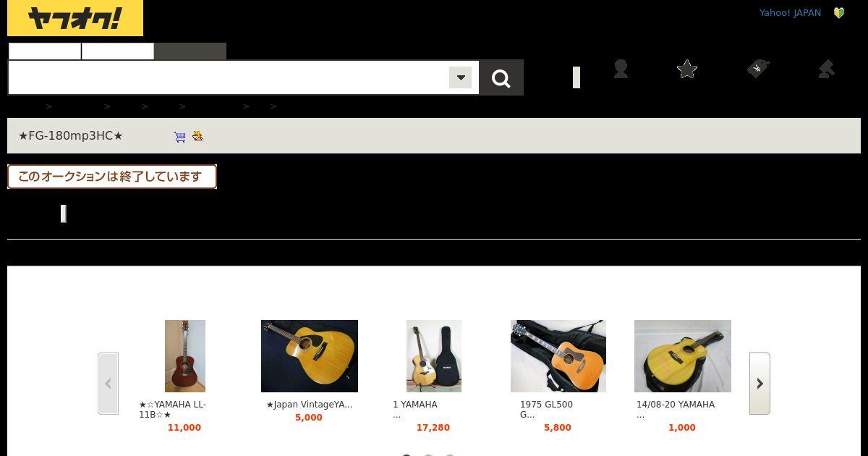Viewport: 868px width, 456px height.
Task: Expand the search box dropdown arrow
Action: [x=460, y=77]
